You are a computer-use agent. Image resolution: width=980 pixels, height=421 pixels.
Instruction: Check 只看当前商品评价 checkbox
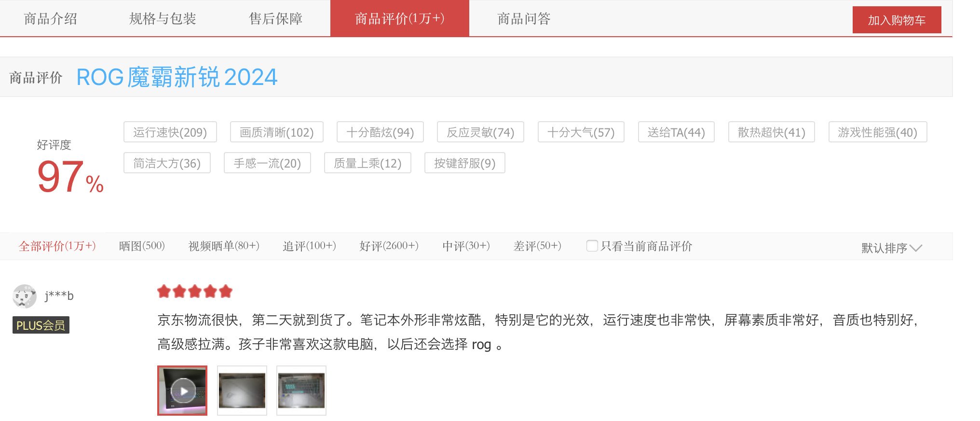coord(592,246)
